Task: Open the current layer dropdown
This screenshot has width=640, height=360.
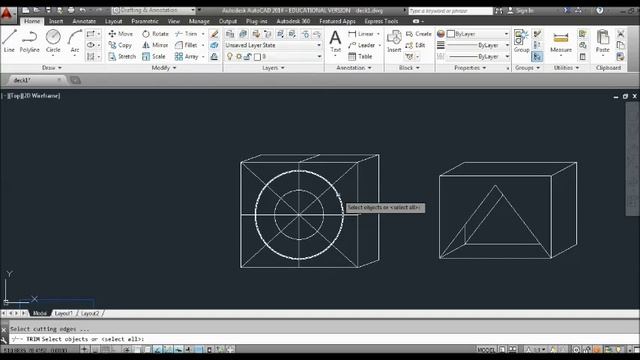Action: 273,57
